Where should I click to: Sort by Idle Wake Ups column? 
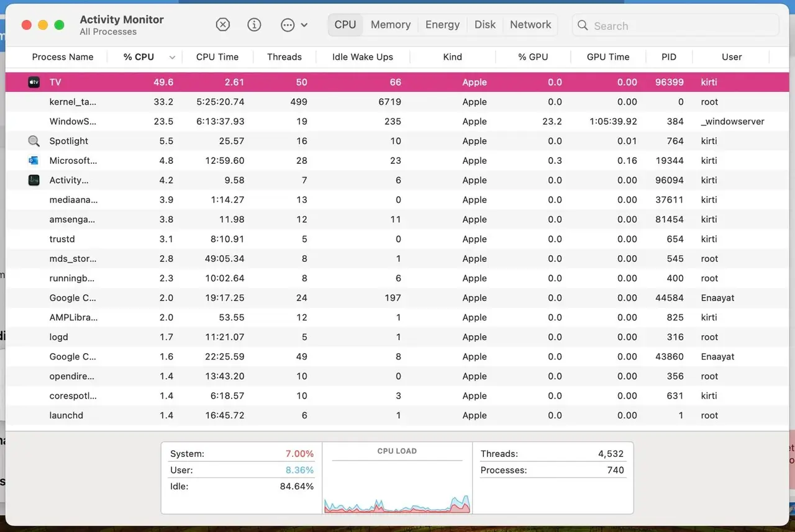[363, 56]
